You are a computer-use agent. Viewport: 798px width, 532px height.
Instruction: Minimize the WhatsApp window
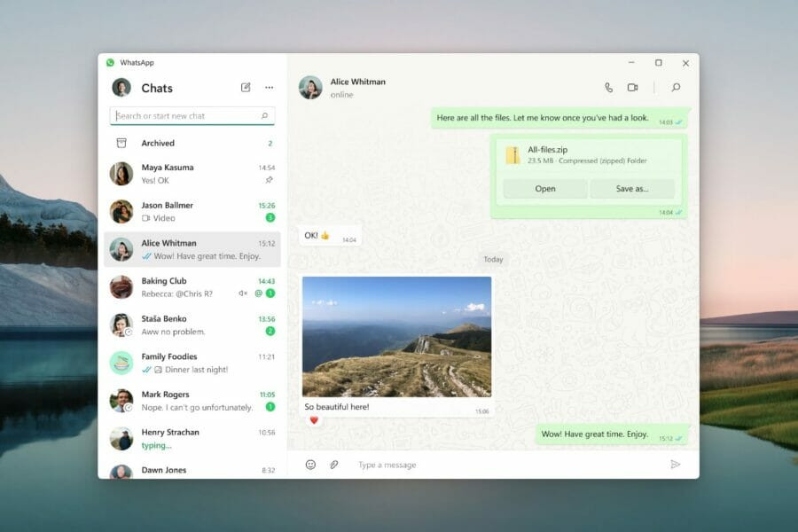pyautogui.click(x=631, y=63)
